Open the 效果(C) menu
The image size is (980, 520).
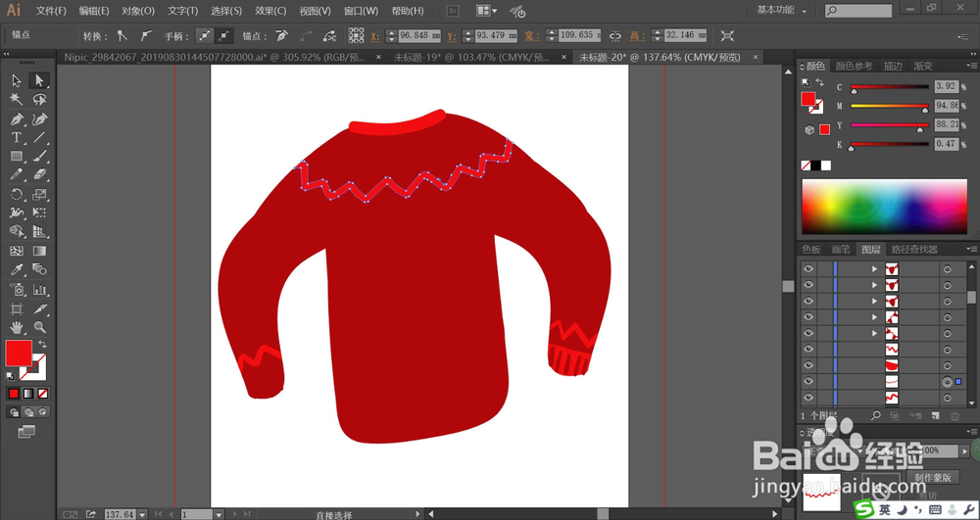tap(270, 11)
